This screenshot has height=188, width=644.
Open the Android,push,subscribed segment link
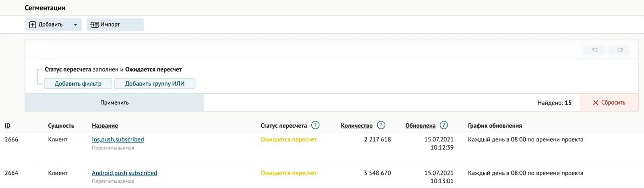tap(124, 173)
